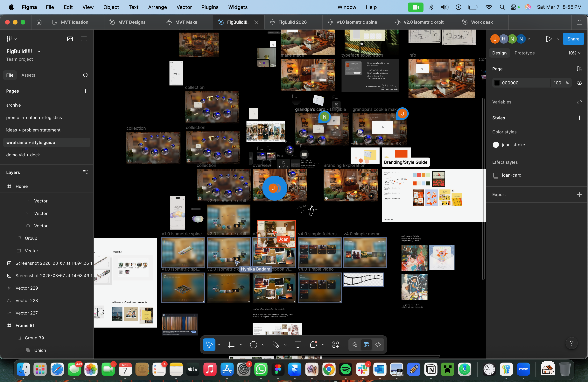This screenshot has width=588, height=382.
Task: Click the joan-stroke color style swatch
Action: pyautogui.click(x=496, y=145)
